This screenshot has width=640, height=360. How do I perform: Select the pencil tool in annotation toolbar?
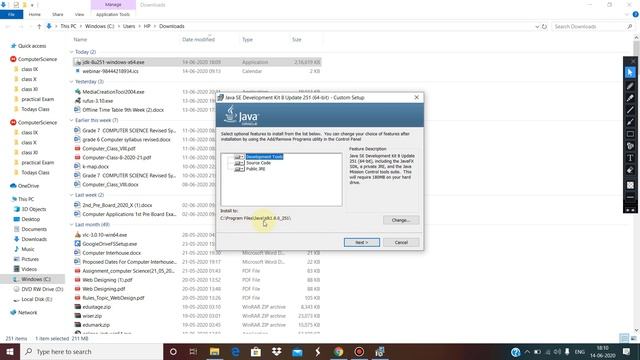point(630,86)
